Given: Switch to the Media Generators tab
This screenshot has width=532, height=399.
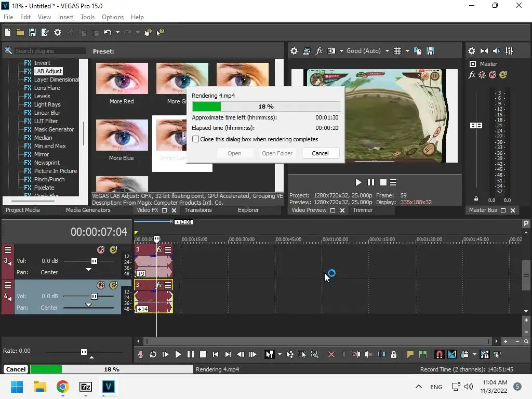Looking at the screenshot, I should tap(88, 210).
